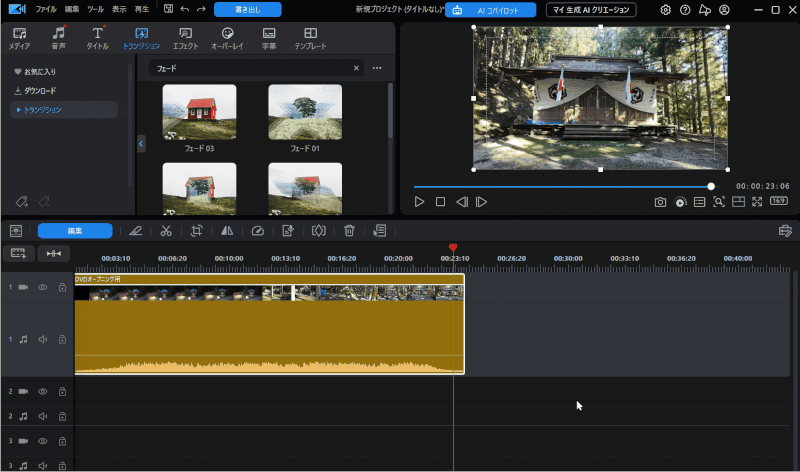This screenshot has width=800, height=472.
Task: Select the フェード 03 transition thumbnail
Action: pyautogui.click(x=199, y=112)
